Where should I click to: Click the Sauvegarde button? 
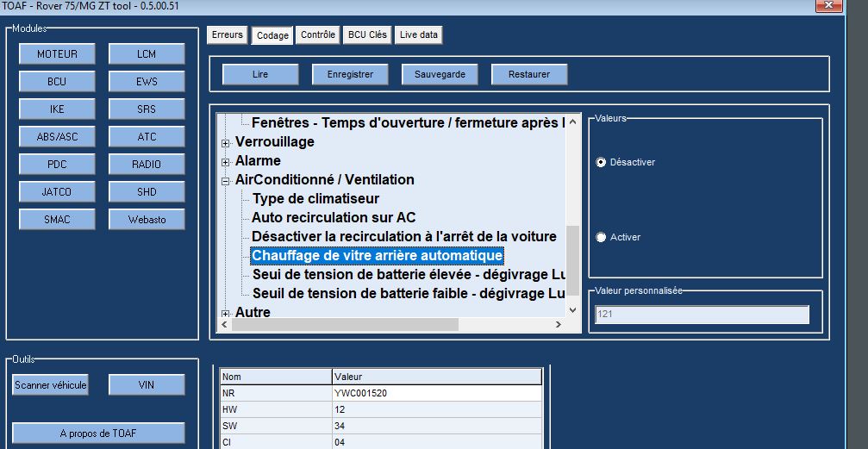(440, 74)
